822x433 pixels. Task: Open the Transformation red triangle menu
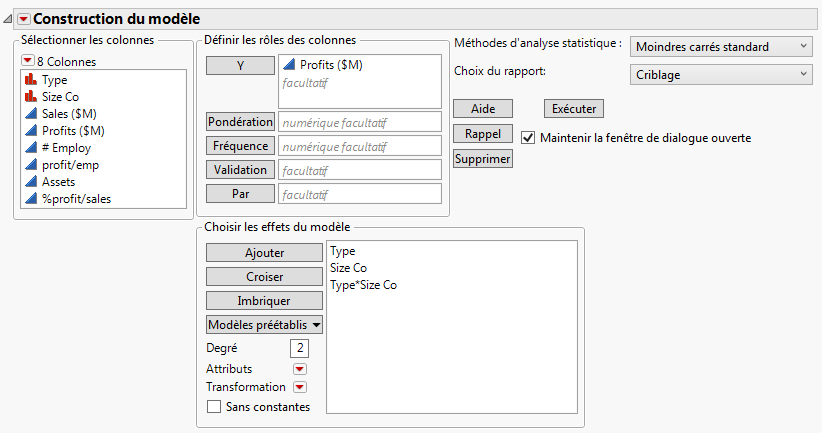299,387
